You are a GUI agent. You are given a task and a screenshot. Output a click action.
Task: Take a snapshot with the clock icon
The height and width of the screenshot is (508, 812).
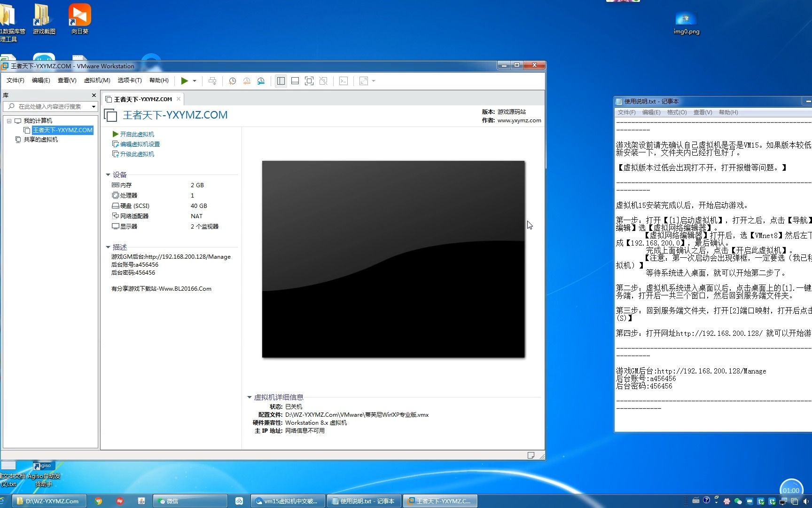click(232, 81)
